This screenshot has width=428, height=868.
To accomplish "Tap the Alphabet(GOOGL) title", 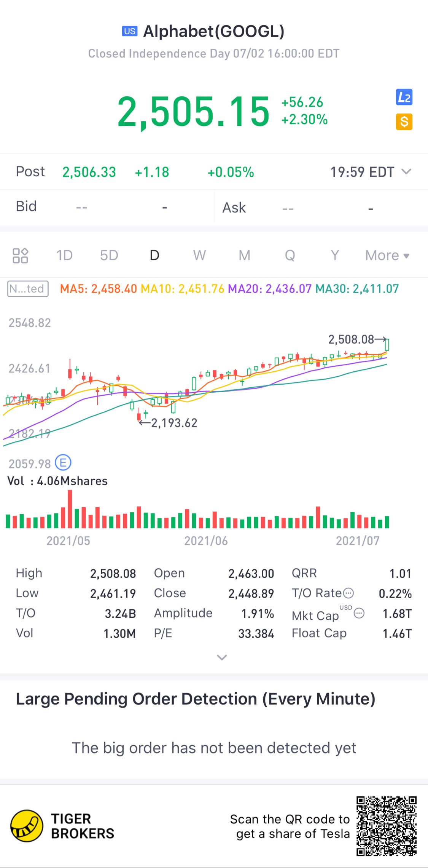I will pos(214,32).
